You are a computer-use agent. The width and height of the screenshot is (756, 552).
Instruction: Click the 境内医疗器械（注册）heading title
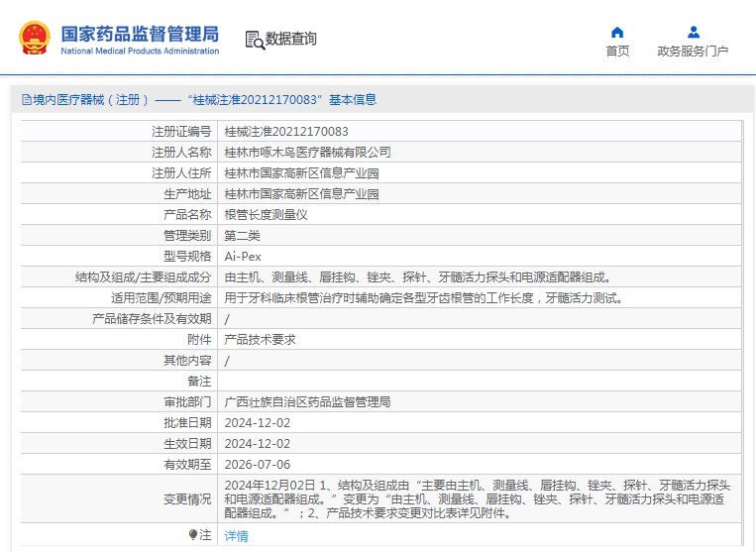coord(199,100)
